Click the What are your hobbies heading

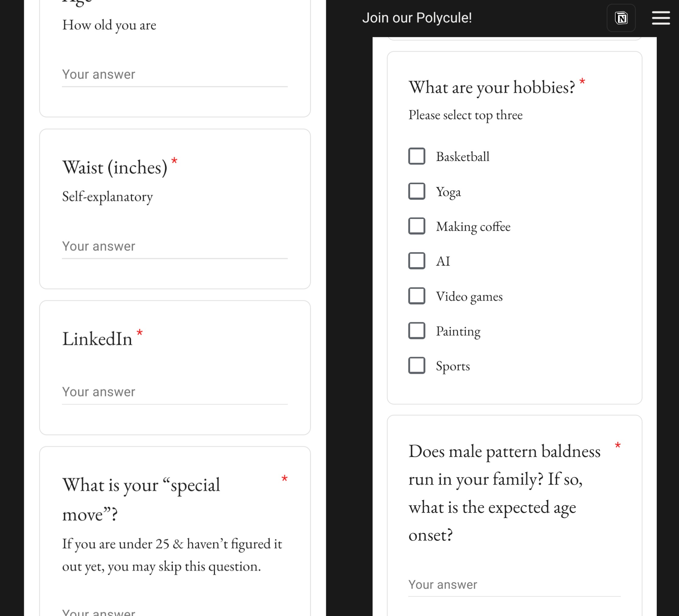tap(491, 88)
